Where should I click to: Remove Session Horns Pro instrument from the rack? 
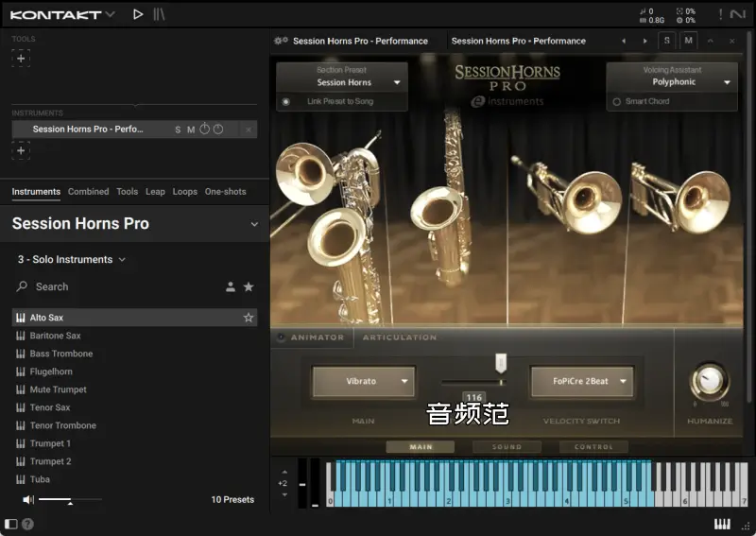[x=249, y=130]
